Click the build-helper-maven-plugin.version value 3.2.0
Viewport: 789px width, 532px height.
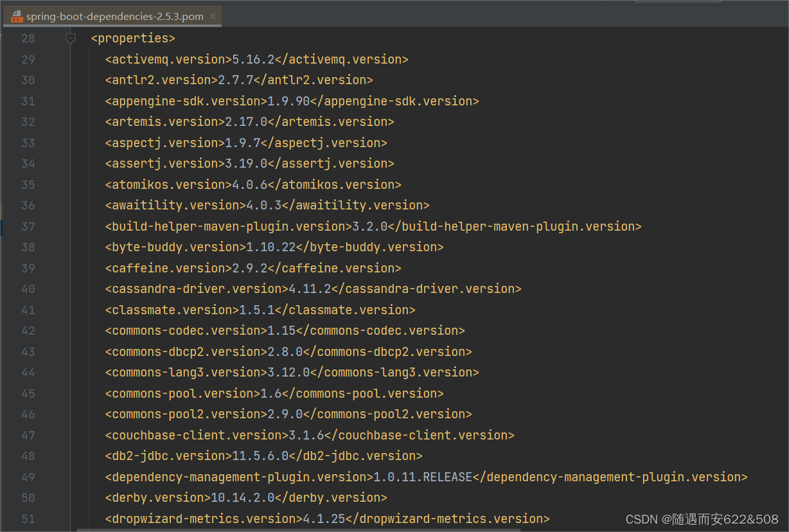point(370,226)
